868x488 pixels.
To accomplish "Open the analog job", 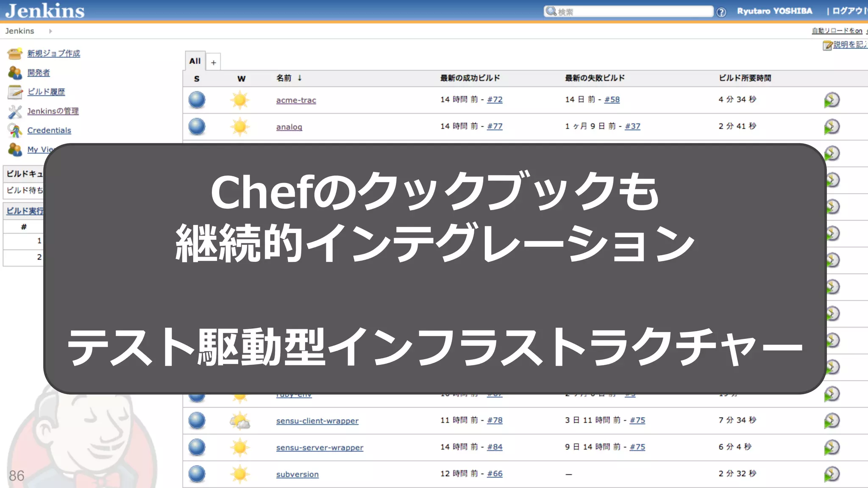I will (x=289, y=127).
